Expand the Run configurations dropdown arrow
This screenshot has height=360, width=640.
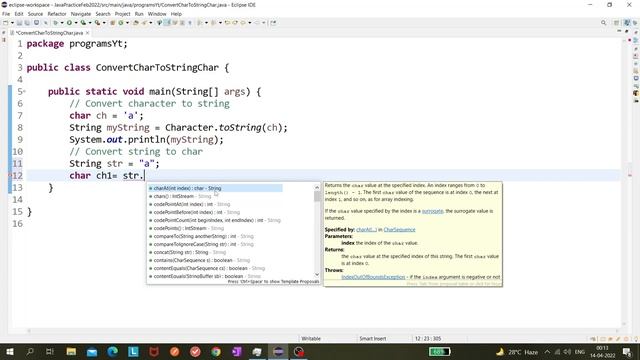tap(76, 23)
